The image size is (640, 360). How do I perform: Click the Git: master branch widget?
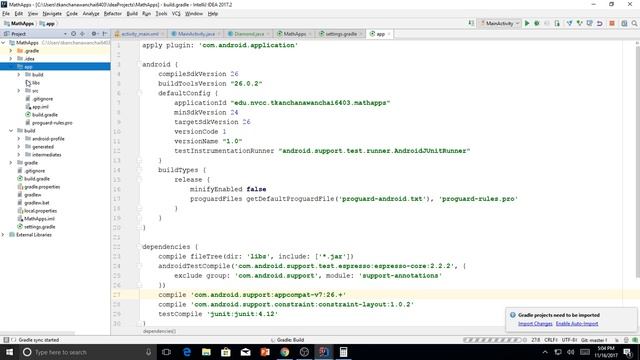(593, 340)
